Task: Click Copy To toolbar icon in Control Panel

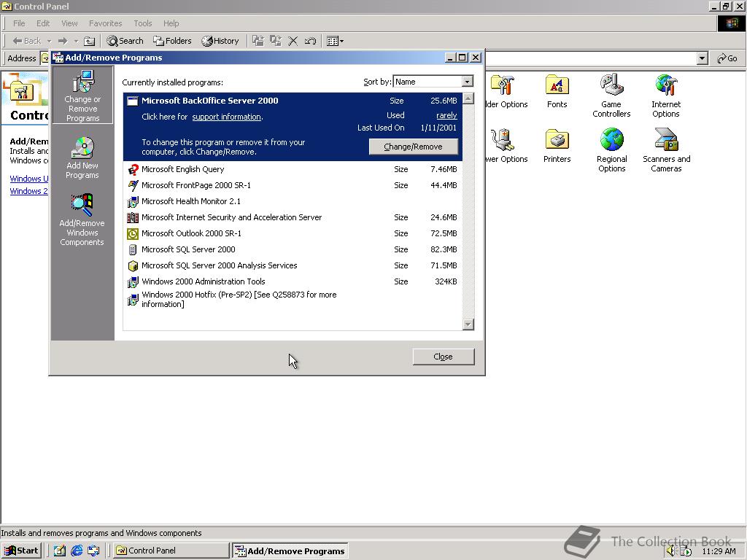Action: coord(275,41)
